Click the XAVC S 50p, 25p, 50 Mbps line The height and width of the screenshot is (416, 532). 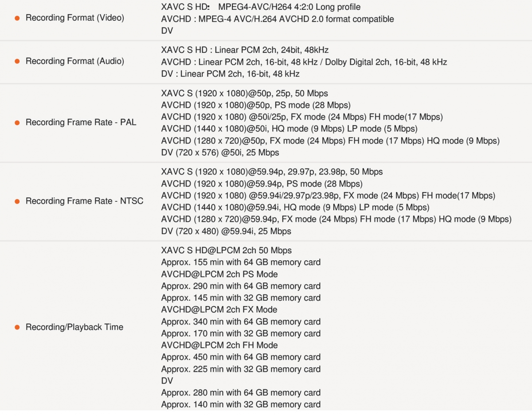tap(244, 94)
